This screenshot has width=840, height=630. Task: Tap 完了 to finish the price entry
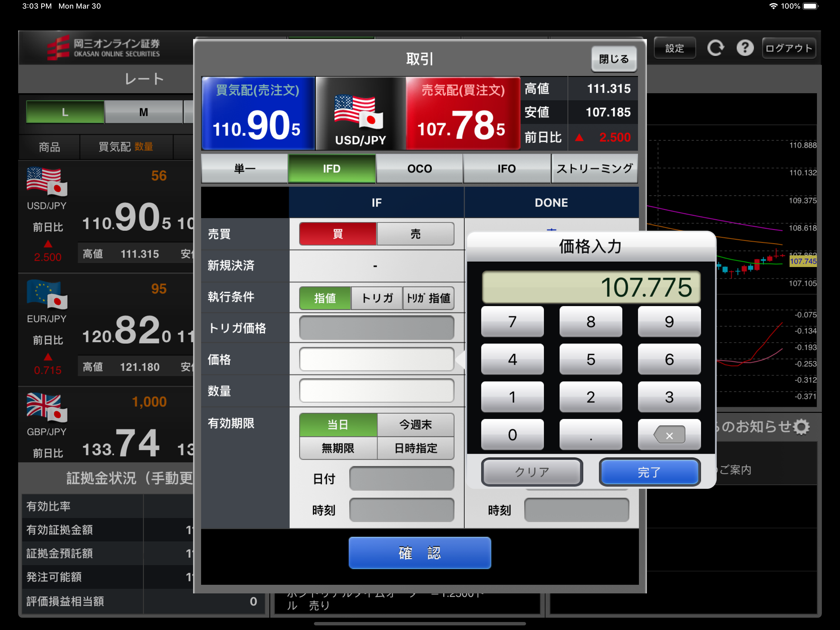649,472
